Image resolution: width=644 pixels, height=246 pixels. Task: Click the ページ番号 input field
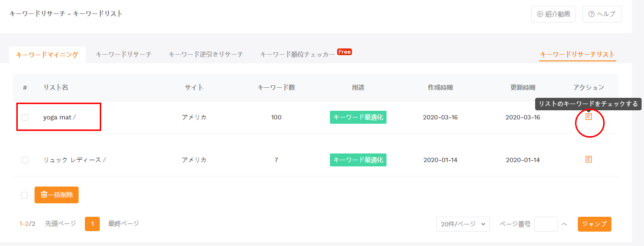[546, 224]
